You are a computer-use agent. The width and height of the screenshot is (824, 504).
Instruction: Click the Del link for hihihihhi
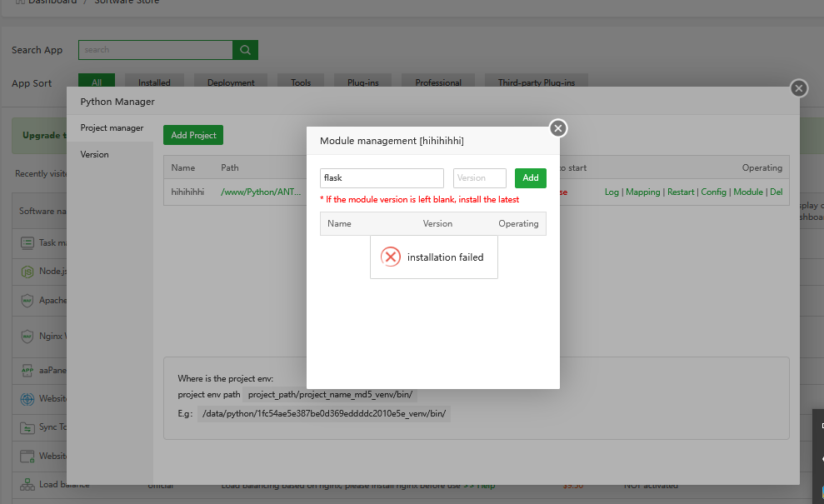click(x=776, y=192)
